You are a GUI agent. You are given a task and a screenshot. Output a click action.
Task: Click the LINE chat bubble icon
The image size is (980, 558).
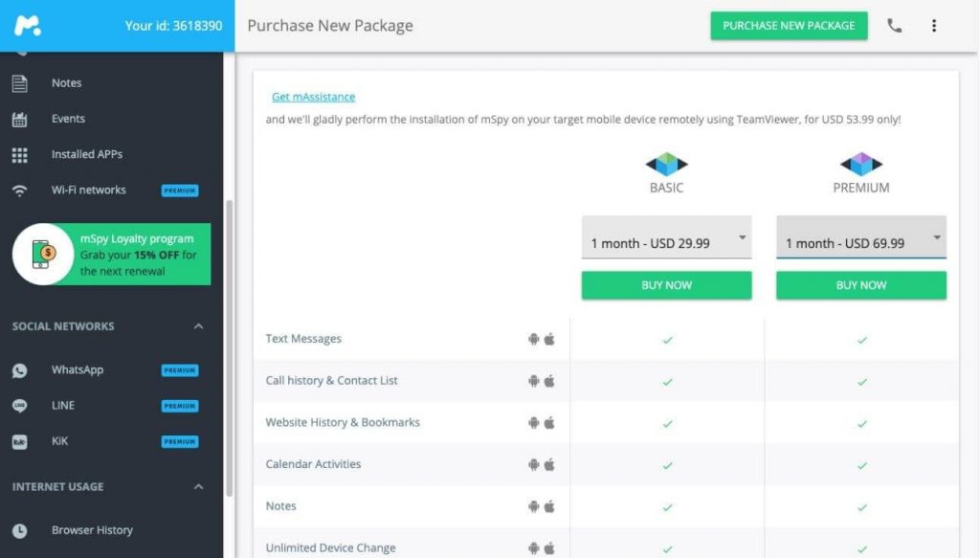coord(19,406)
